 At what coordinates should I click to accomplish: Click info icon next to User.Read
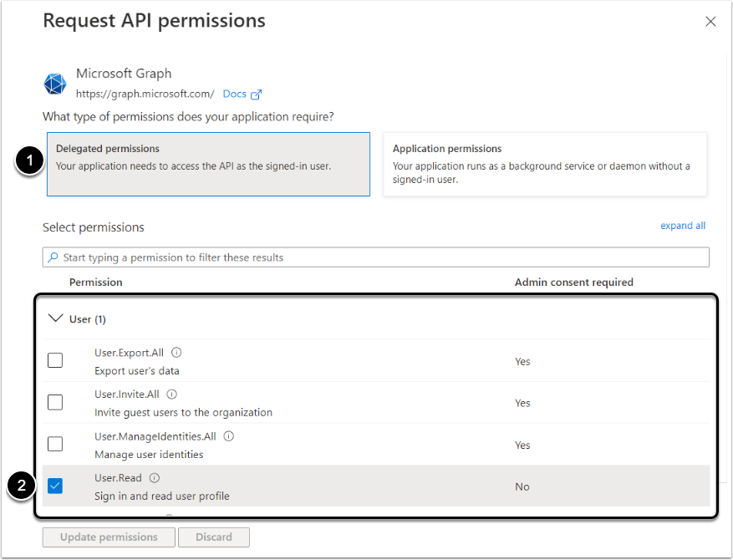[x=155, y=478]
